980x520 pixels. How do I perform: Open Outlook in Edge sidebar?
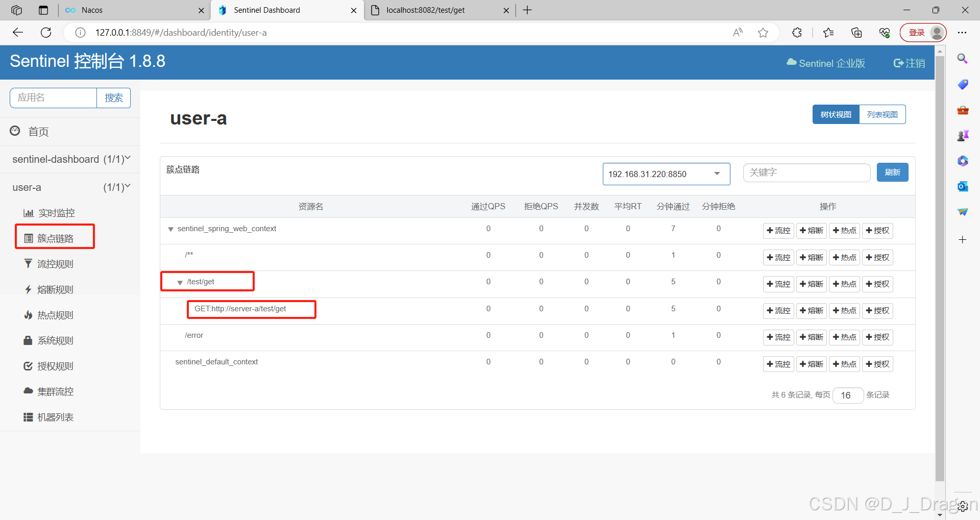point(963,186)
